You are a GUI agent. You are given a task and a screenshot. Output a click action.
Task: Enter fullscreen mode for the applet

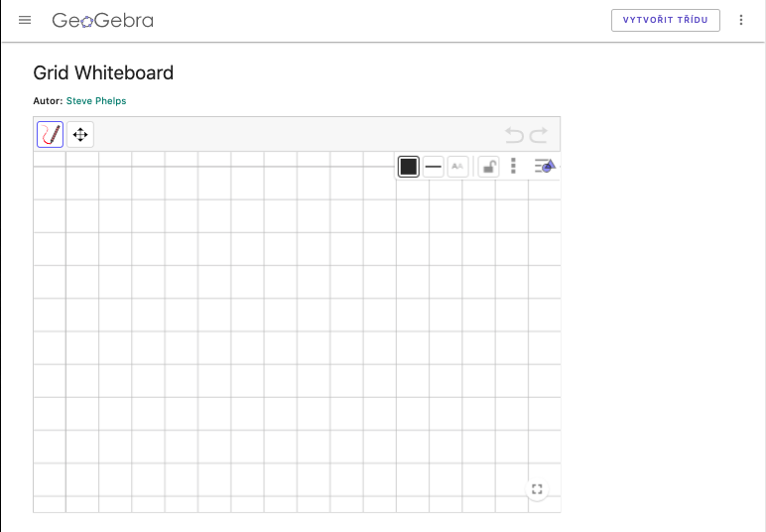click(537, 489)
